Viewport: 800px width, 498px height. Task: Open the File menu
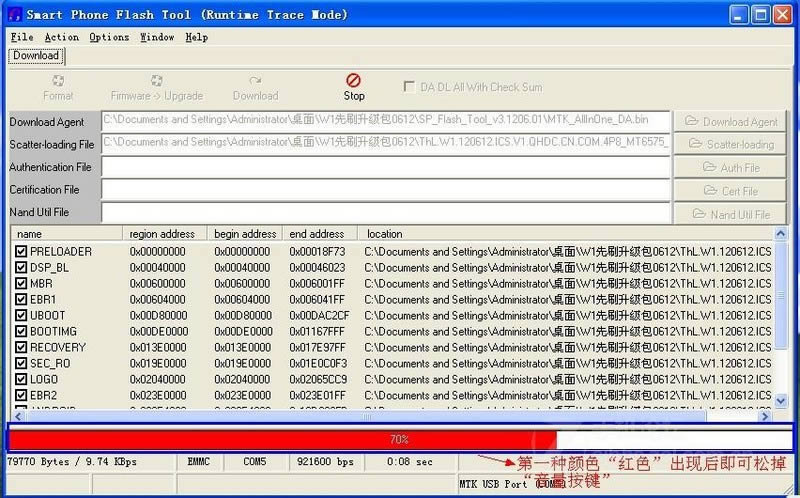click(x=21, y=37)
